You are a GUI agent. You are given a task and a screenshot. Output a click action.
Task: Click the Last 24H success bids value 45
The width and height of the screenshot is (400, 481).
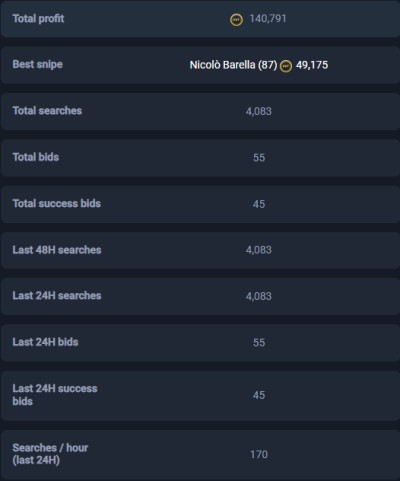click(x=259, y=395)
